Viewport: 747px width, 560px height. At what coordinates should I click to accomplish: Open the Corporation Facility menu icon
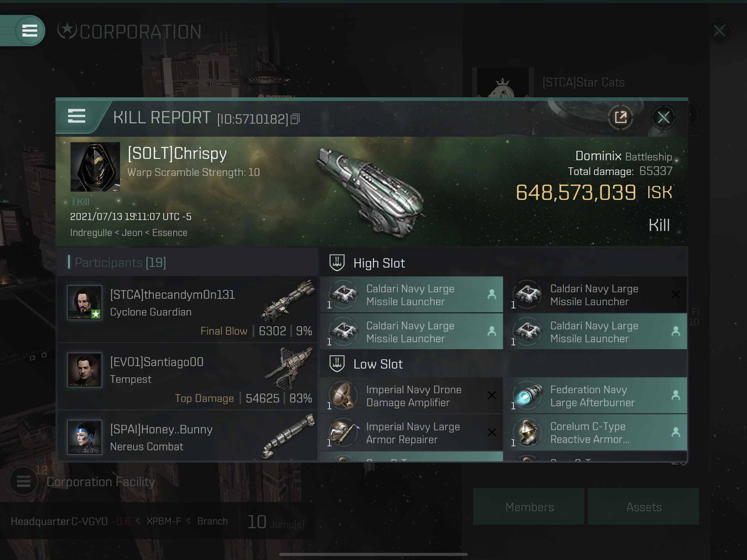point(24,481)
